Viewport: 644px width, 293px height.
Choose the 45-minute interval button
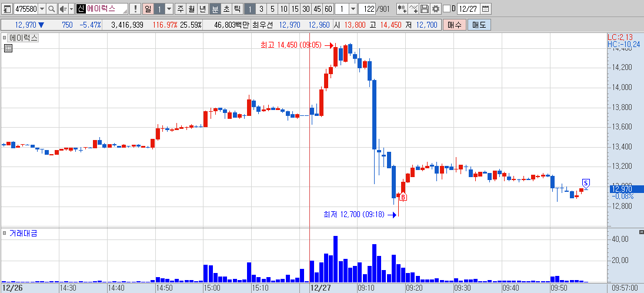[317, 9]
